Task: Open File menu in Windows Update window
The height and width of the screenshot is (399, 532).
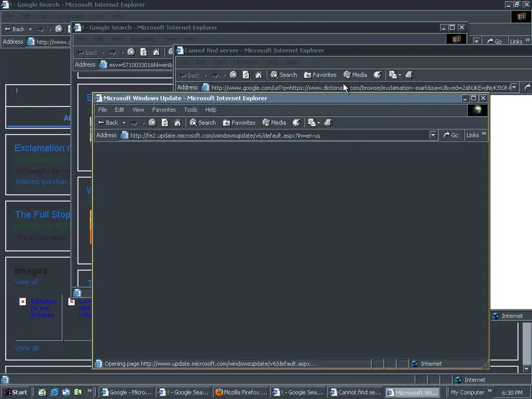Action: tap(102, 110)
